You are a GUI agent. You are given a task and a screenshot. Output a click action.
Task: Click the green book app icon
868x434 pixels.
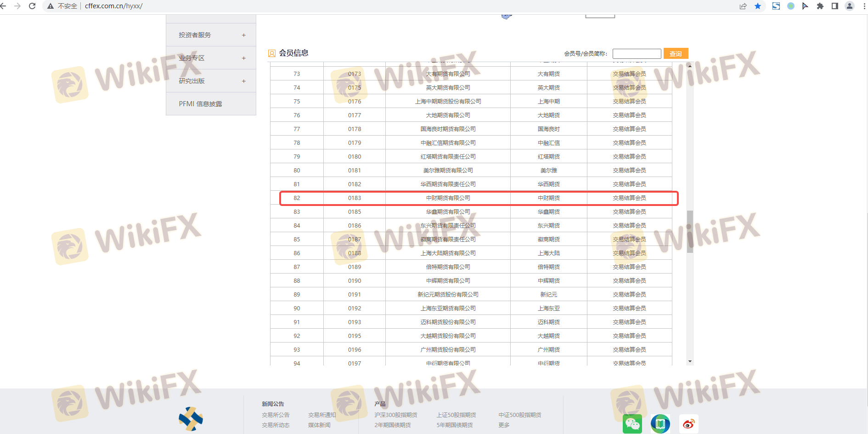660,424
